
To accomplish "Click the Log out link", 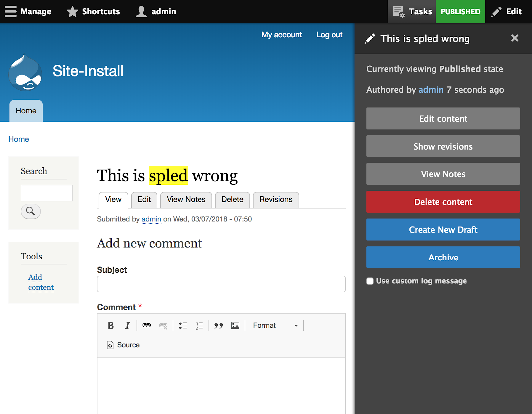I will pos(329,35).
